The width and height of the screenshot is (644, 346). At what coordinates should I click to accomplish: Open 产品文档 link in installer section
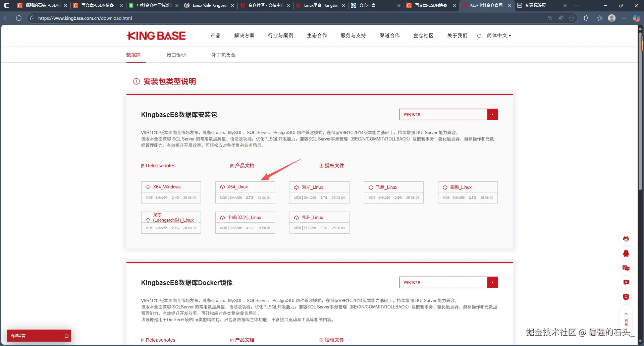point(242,166)
